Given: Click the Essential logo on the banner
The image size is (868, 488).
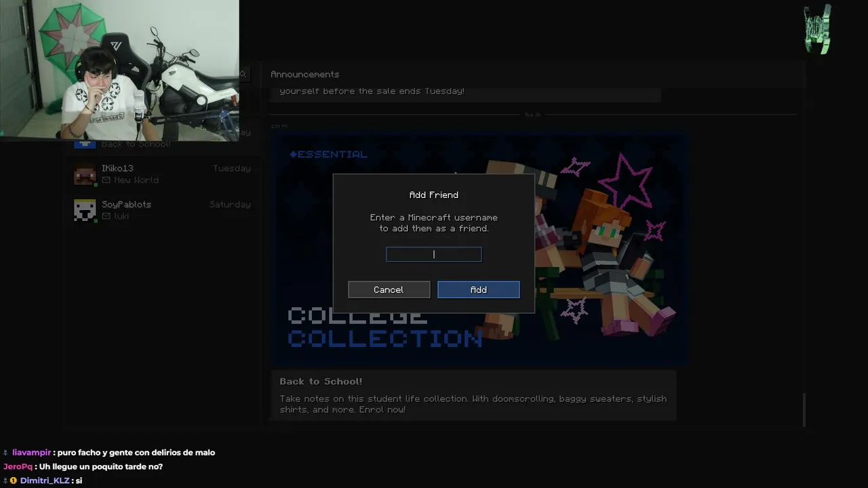Looking at the screenshot, I should [328, 155].
